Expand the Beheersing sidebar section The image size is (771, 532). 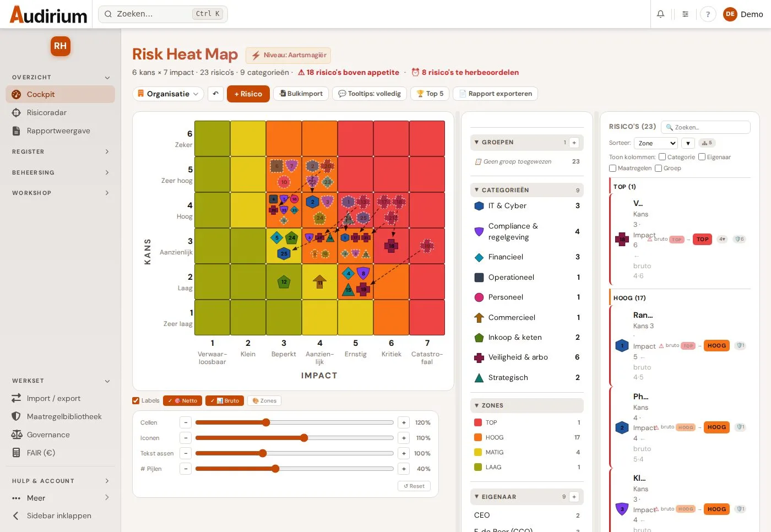coord(61,173)
